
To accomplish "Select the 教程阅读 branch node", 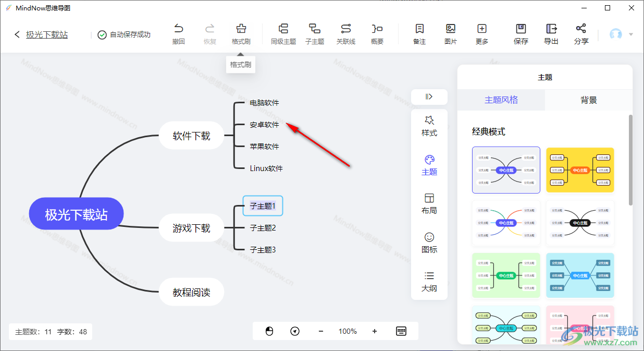I will (192, 292).
